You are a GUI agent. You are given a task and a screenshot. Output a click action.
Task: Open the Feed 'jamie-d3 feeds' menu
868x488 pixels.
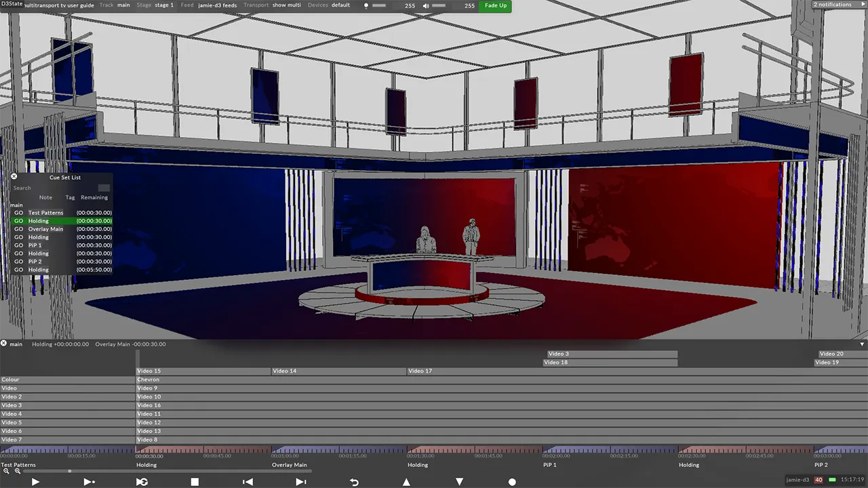216,5
